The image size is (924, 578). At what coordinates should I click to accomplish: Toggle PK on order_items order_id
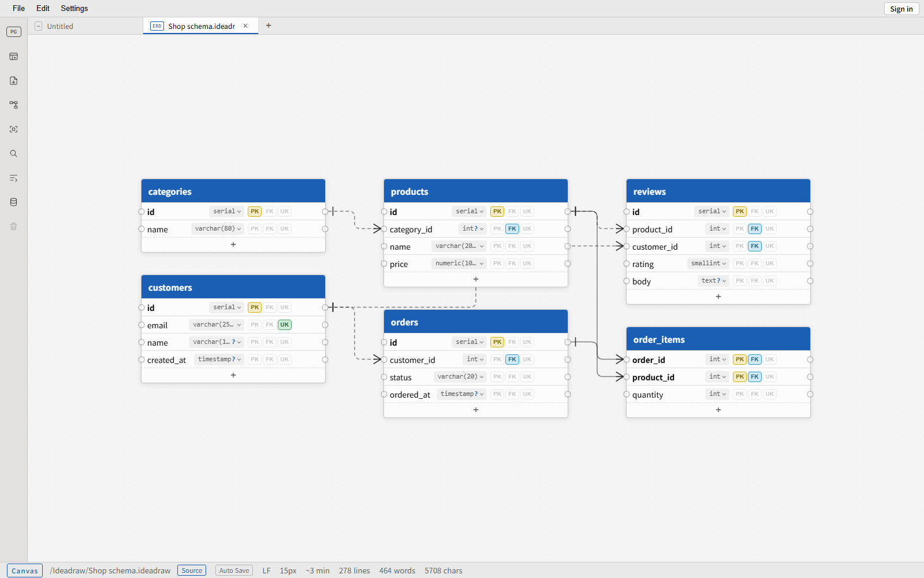click(740, 360)
